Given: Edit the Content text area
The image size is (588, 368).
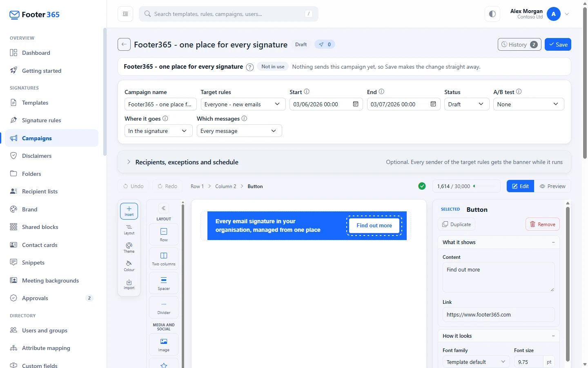Looking at the screenshot, I should pos(499,277).
